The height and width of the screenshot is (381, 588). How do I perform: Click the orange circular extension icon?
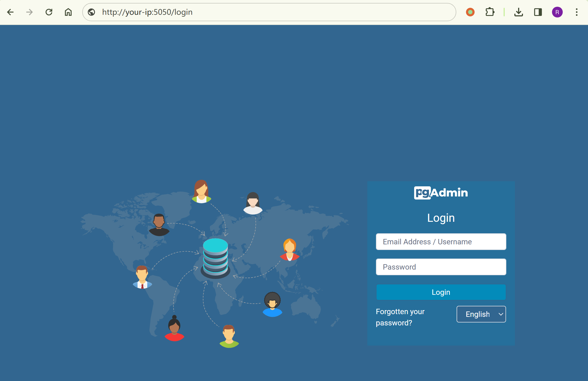470,12
